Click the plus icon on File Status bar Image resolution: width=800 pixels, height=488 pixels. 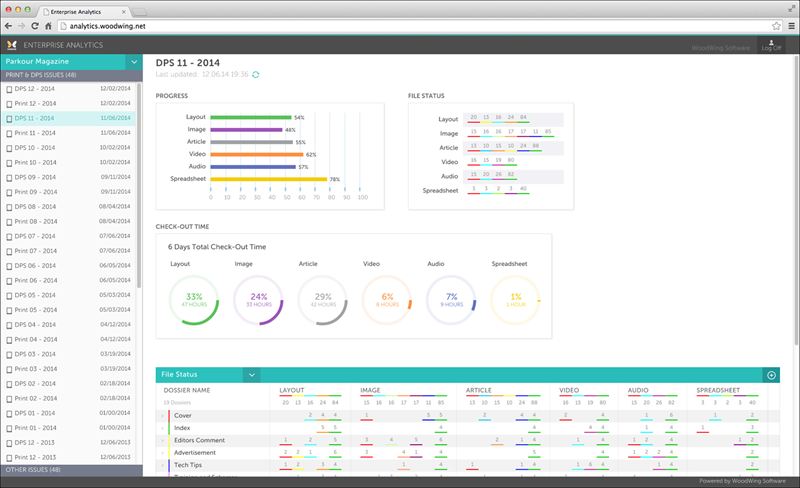click(771, 375)
